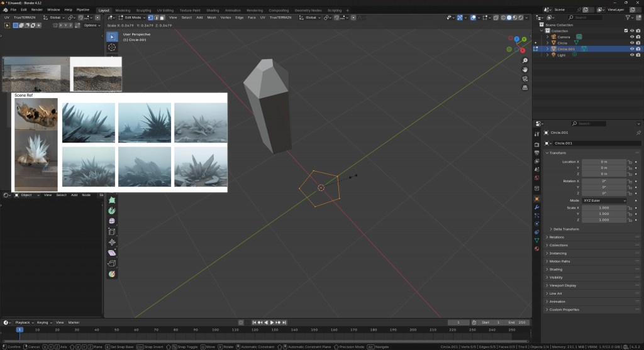Expand the Viewport Display panel

click(x=563, y=285)
